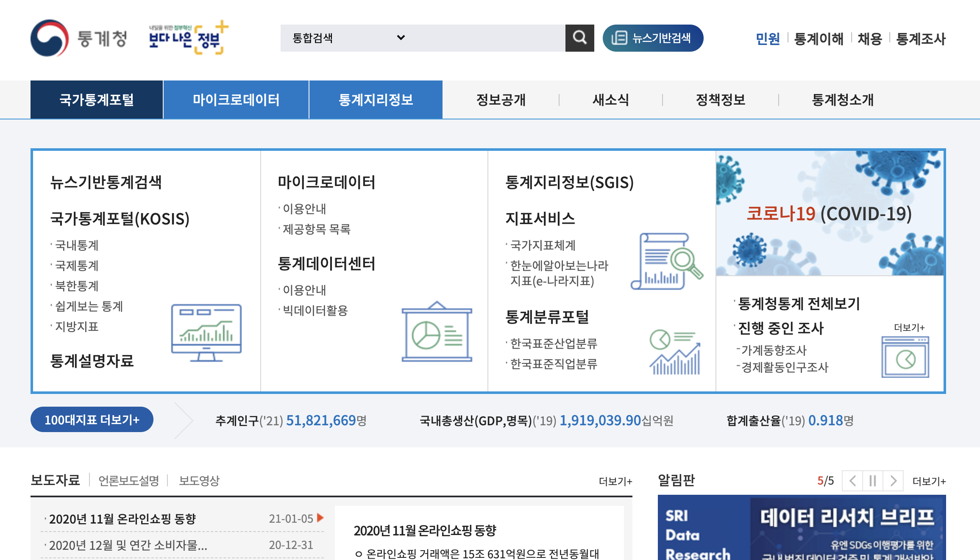Go to next 알림판 banner slide
980x560 pixels.
pos(893,481)
